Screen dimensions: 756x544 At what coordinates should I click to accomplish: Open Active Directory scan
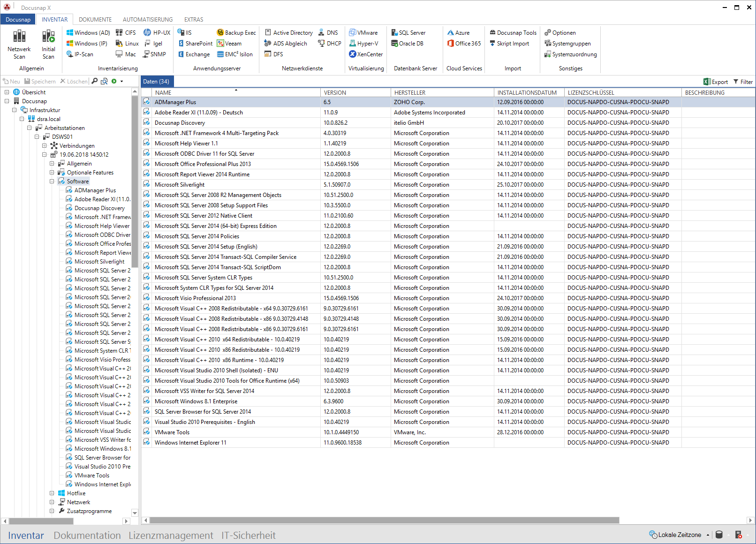point(289,33)
